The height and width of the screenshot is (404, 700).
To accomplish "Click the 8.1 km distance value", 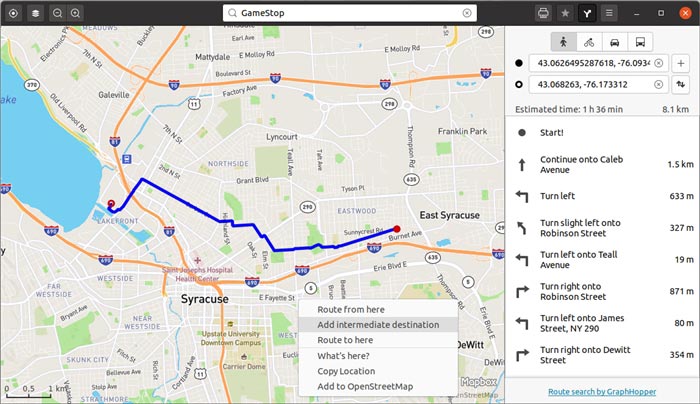I will [x=675, y=109].
